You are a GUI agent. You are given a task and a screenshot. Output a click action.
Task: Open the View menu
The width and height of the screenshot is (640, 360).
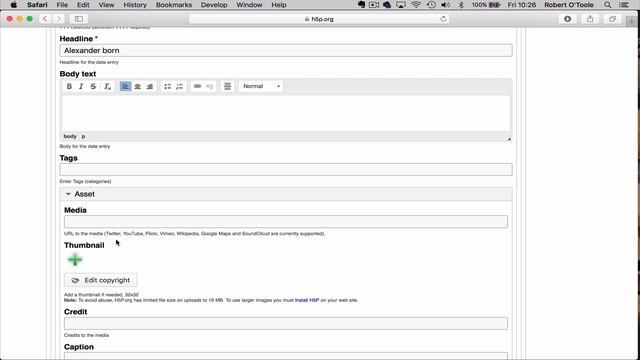[106, 5]
